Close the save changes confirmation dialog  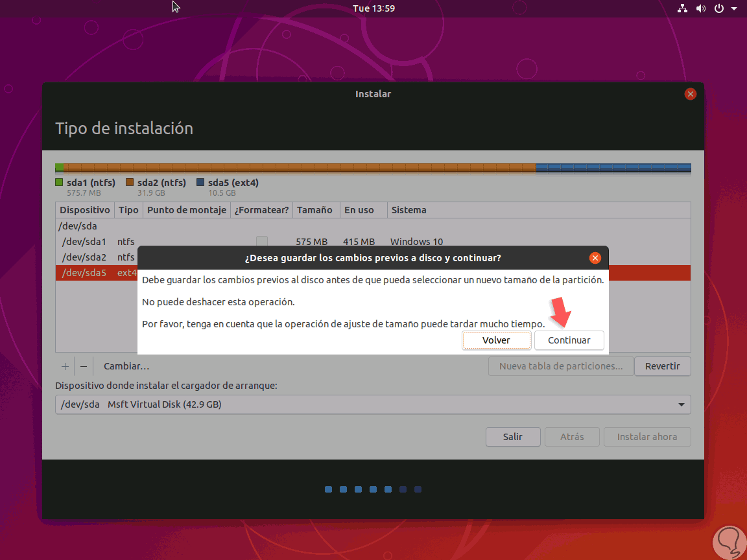(595, 257)
